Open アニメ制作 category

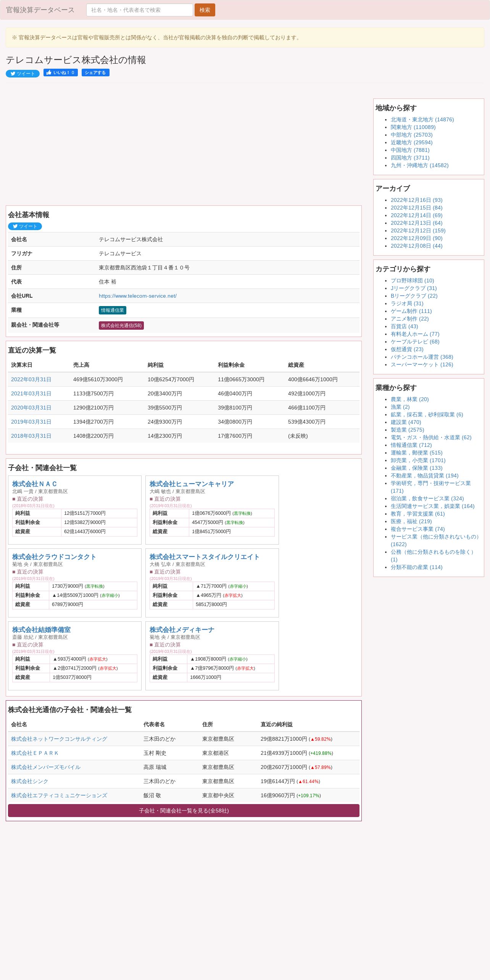click(409, 319)
